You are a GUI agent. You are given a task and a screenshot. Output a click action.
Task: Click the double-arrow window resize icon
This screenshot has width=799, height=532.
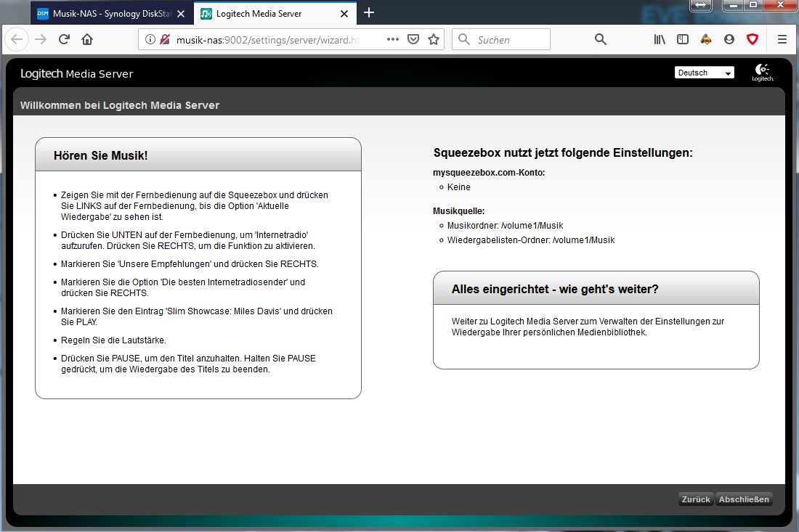tap(701, 5)
